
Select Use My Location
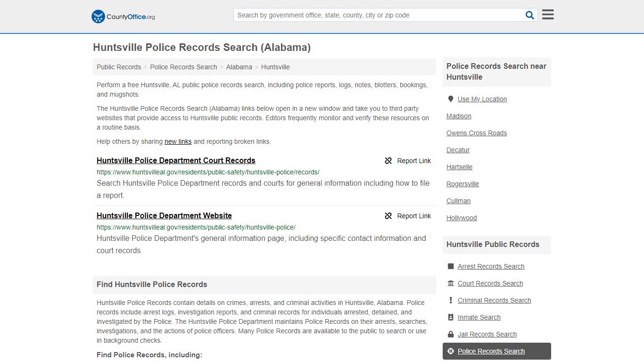coord(482,99)
